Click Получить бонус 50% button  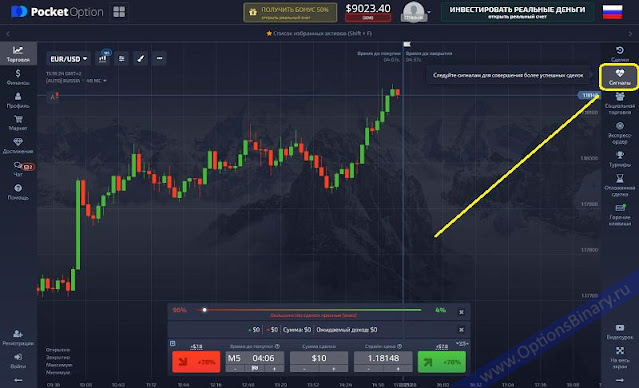coord(290,12)
